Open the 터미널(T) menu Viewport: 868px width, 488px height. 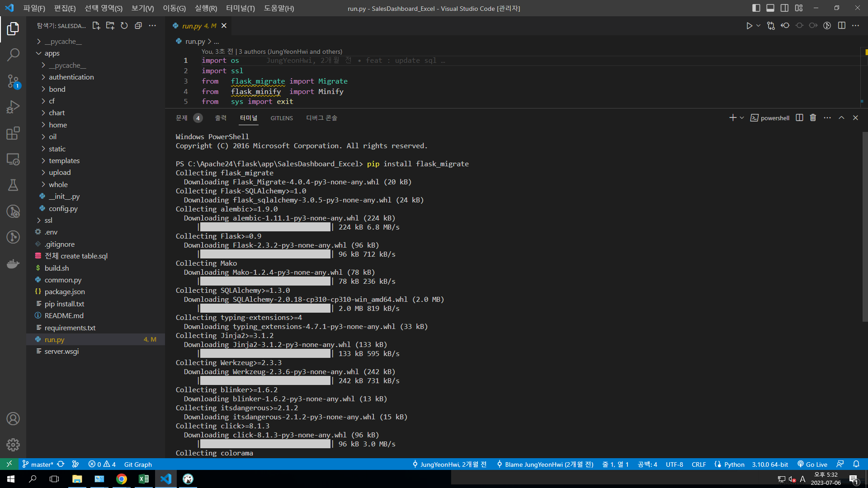240,8
